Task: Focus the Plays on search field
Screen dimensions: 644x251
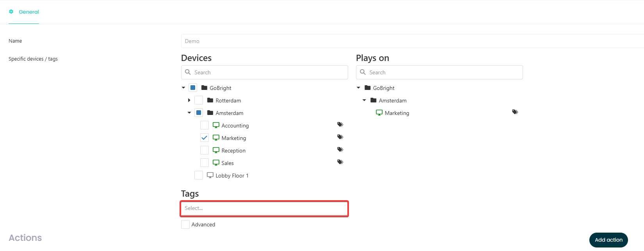Action: 445,72
